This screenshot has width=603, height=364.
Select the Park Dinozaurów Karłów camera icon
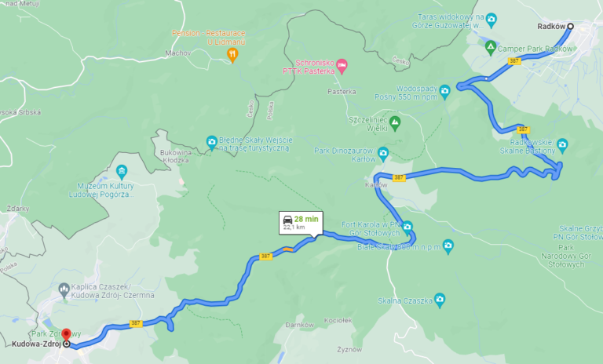point(383,154)
